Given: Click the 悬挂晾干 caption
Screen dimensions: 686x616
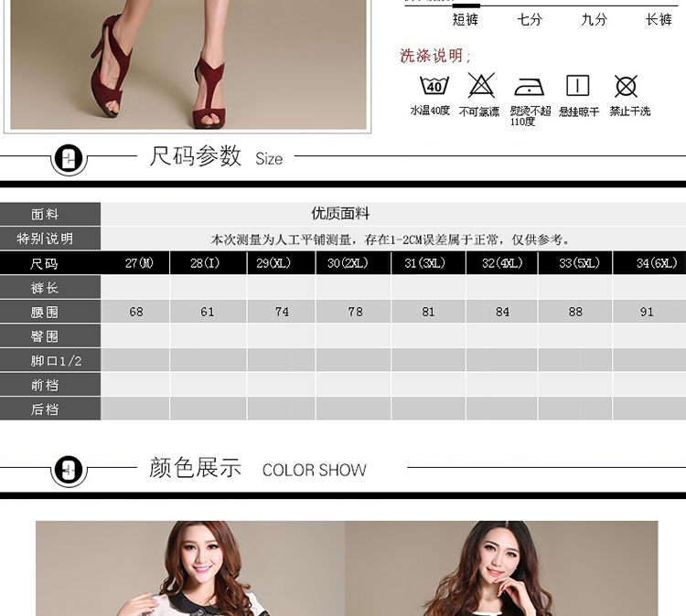Looking at the screenshot, I should point(579,112).
